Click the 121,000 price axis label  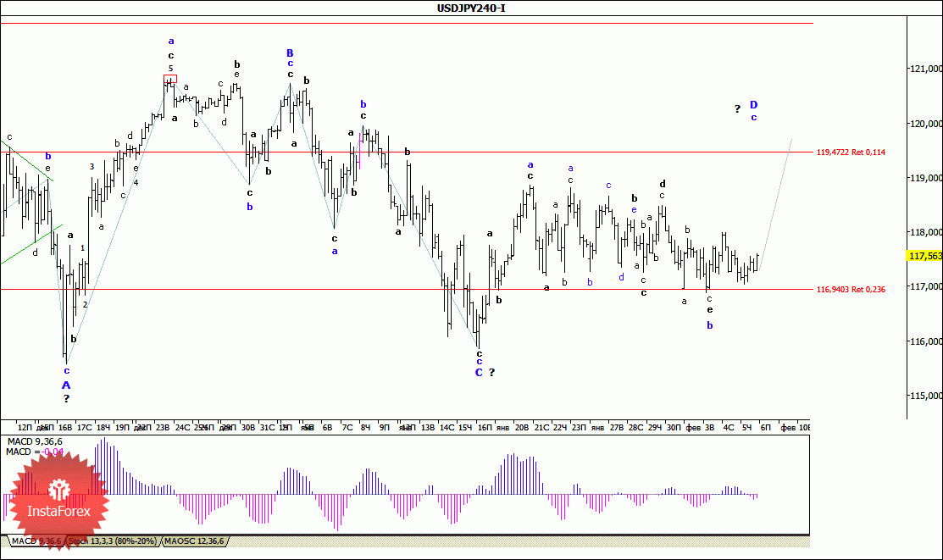tap(926, 69)
